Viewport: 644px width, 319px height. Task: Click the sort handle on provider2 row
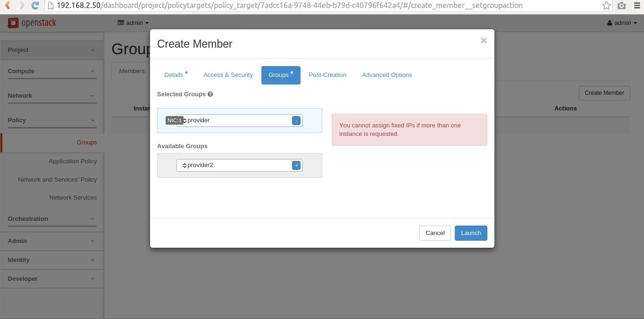[184, 166]
